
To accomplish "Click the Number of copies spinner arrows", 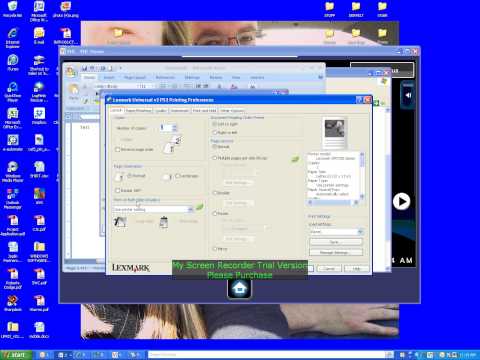I will (175, 128).
